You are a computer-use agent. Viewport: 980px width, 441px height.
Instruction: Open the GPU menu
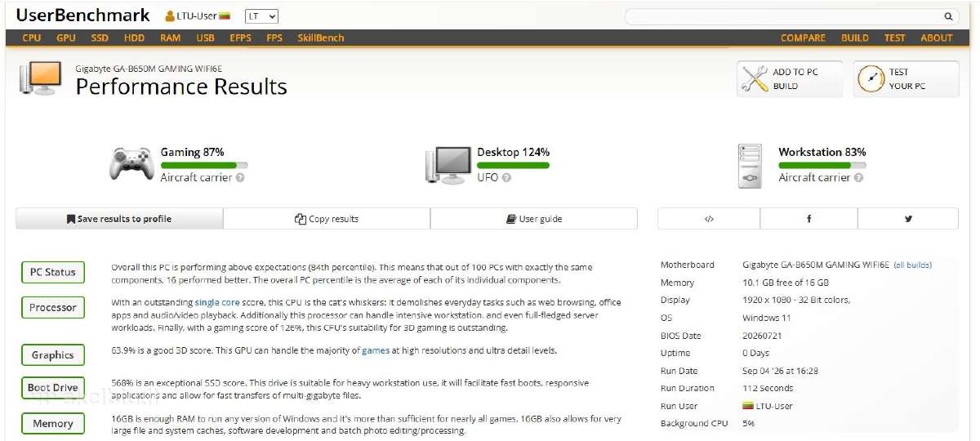(x=66, y=38)
